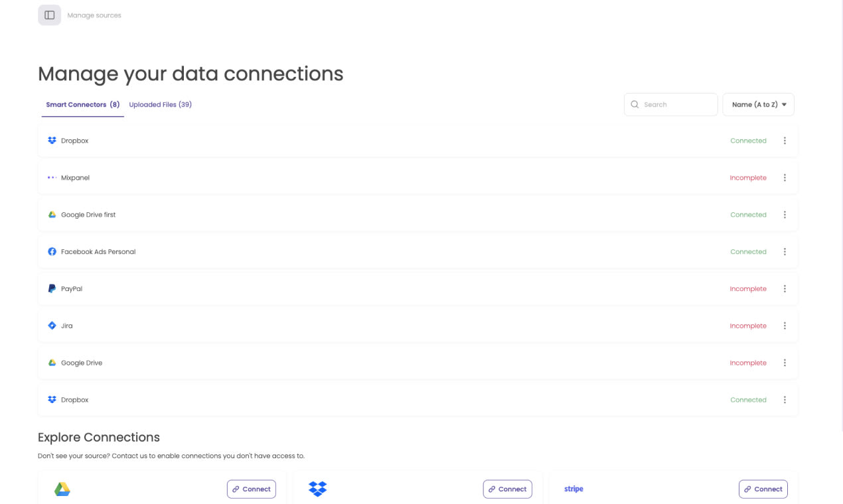Viewport: 843px width, 504px height.
Task: Switch to the Uploaded Files tab
Action: (161, 105)
